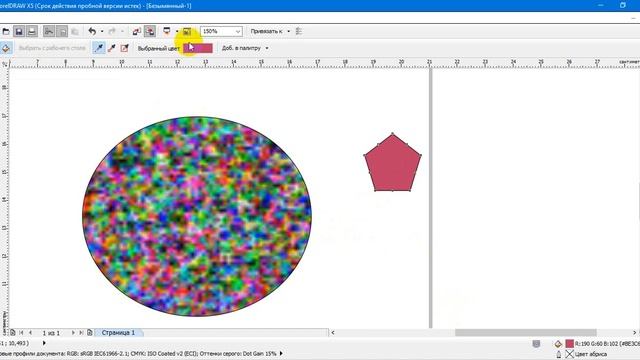Click the Undo arrow icon

[92, 31]
